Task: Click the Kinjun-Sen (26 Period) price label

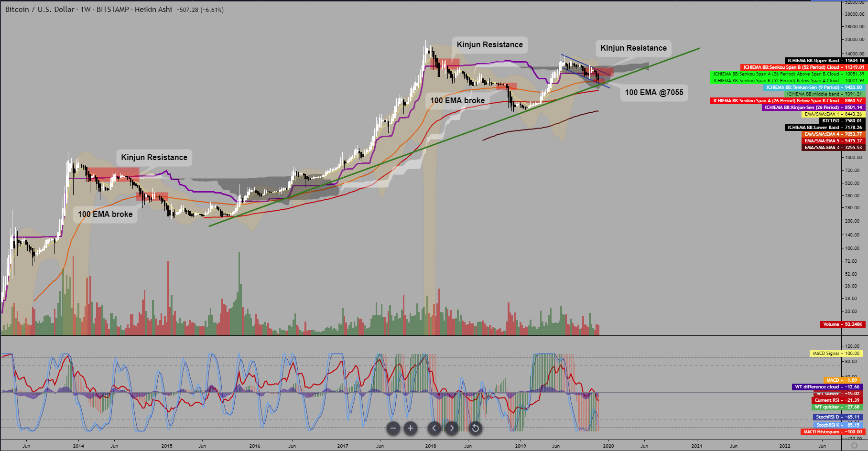Action: [814, 107]
